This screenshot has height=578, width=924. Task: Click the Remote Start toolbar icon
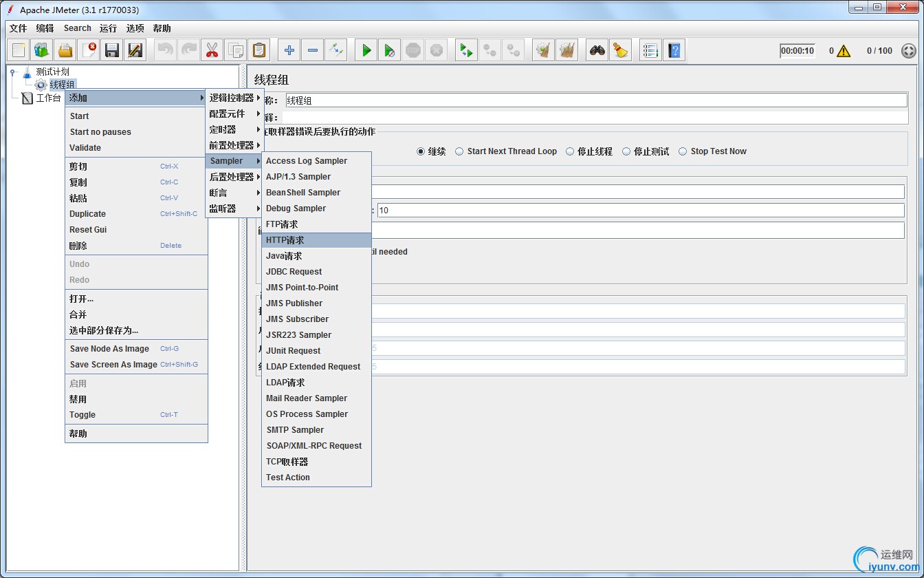467,50
